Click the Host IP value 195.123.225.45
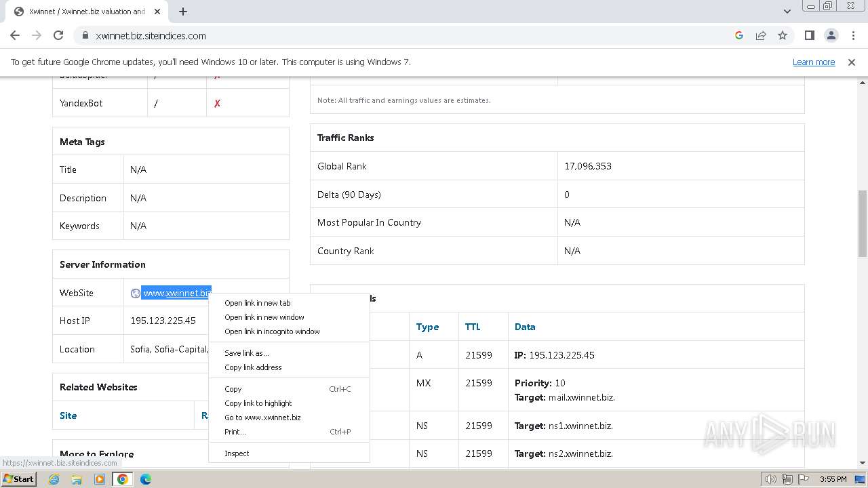Image resolution: width=868 pixels, height=488 pixels. (163, 321)
